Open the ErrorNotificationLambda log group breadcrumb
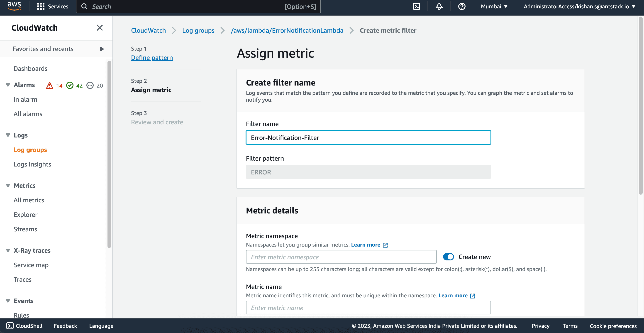644x333 pixels. point(287,30)
